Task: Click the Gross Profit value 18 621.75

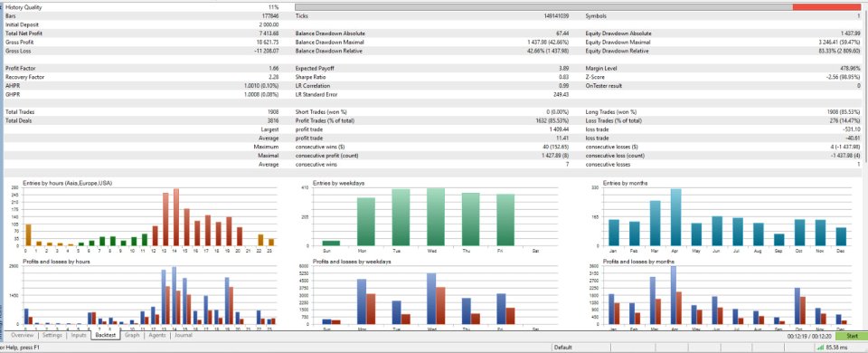Action: (x=268, y=43)
